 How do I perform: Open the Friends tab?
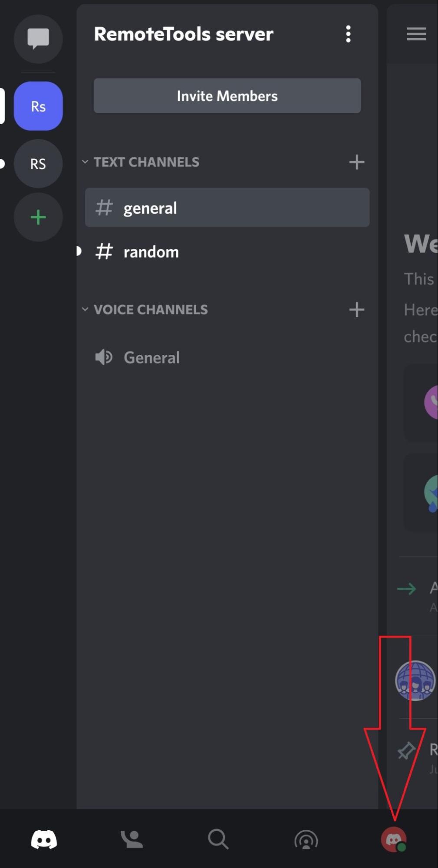pos(132,839)
